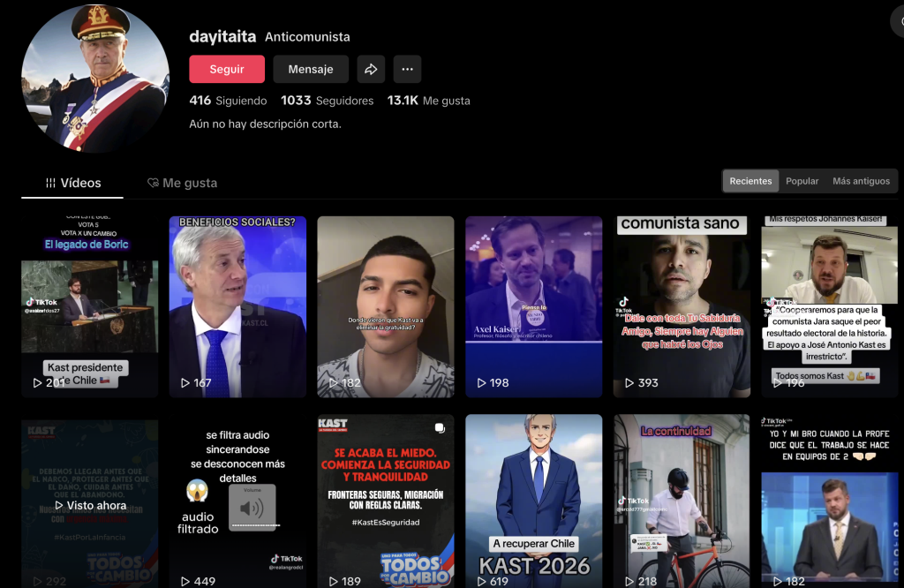Click the photo carousel icon on KAST post
Screen dimensions: 904x588
click(x=440, y=428)
